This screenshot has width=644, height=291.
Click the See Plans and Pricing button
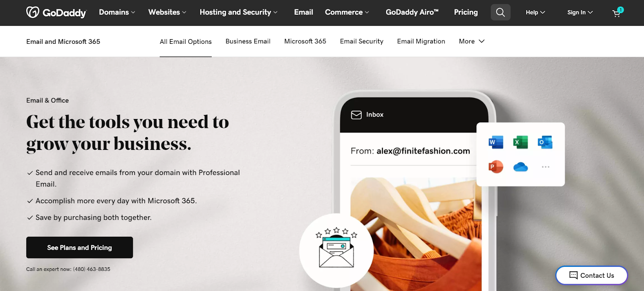click(x=80, y=248)
